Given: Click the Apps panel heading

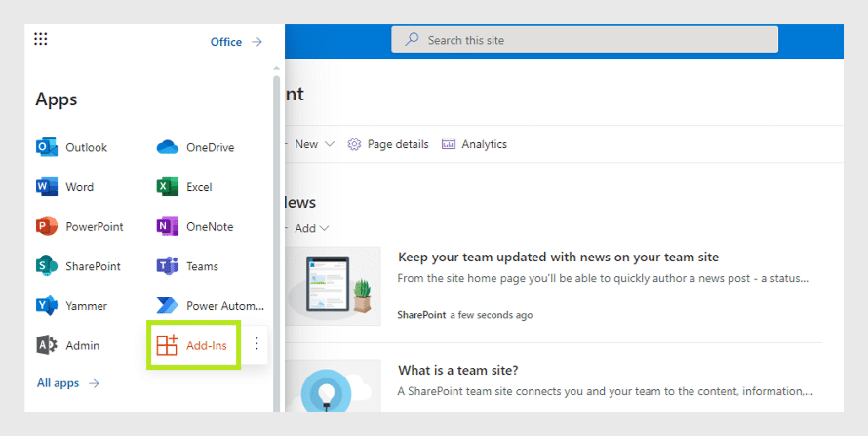Looking at the screenshot, I should pos(57,99).
